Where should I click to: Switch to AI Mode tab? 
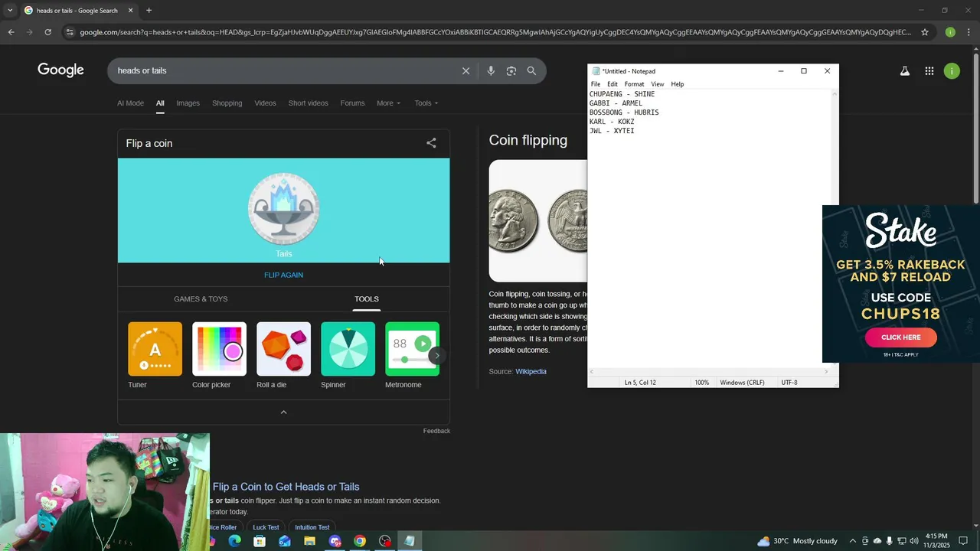130,103
